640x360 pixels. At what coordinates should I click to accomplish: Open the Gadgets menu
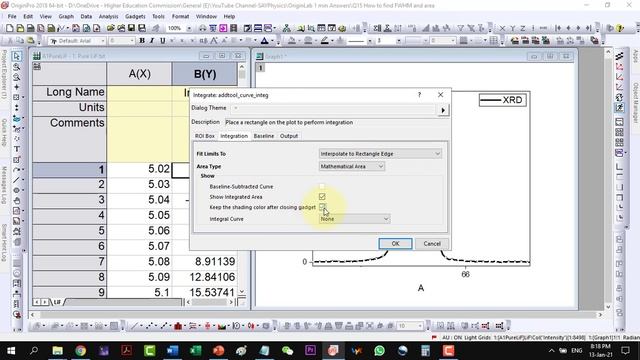coord(135,16)
